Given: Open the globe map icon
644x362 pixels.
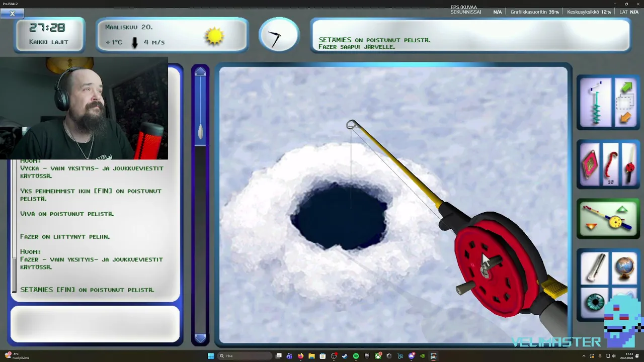Looking at the screenshot, I should (x=625, y=268).
